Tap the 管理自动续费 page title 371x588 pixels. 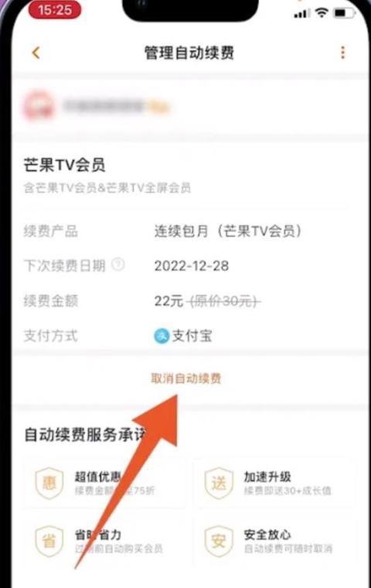189,53
